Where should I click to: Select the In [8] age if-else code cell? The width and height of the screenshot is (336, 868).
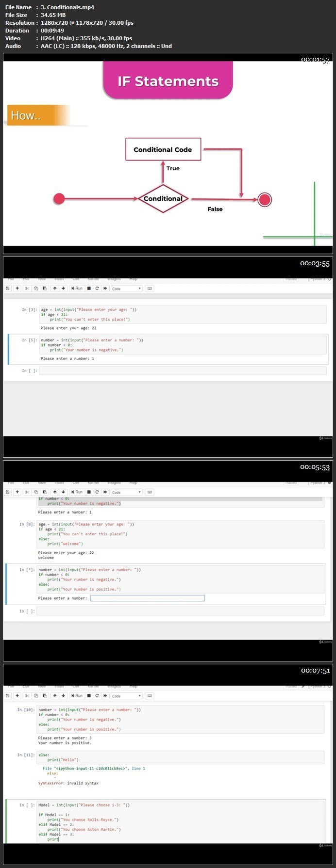pos(180,534)
